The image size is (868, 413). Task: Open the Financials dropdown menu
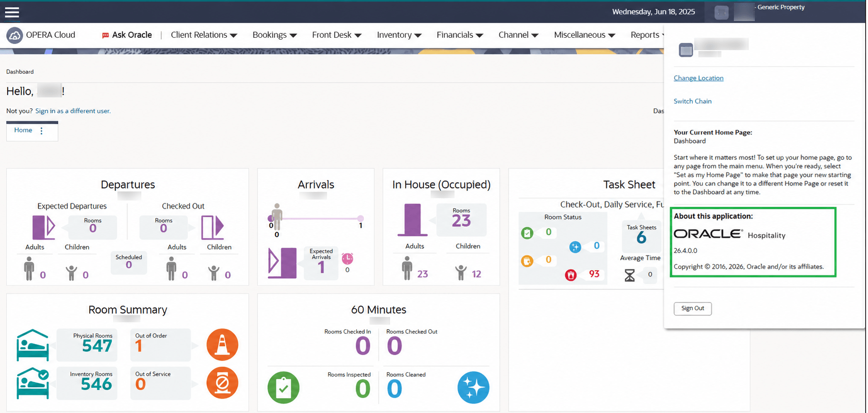(x=460, y=35)
